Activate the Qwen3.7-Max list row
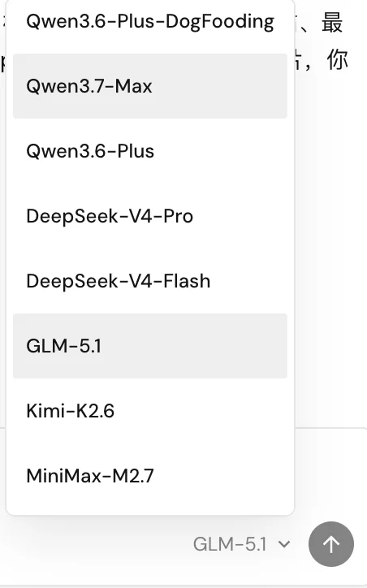Viewport: 367px width, 588px height. [x=150, y=86]
